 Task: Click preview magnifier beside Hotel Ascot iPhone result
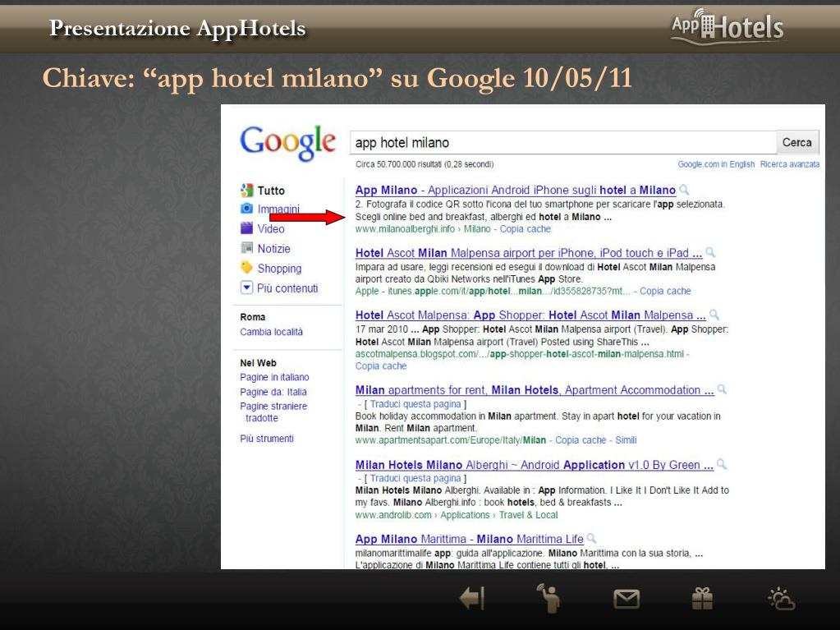coord(710,252)
